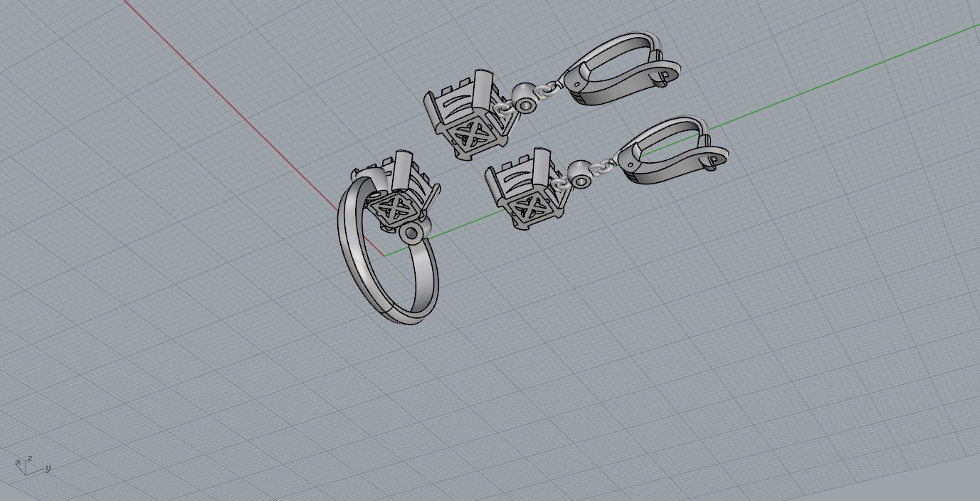Select the upper earring's hoop clasp

tap(621, 68)
